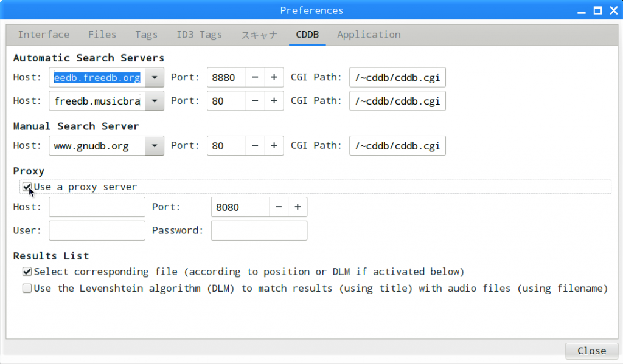Decrement manual search server port with minus
This screenshot has height=364, width=623.
tap(255, 146)
